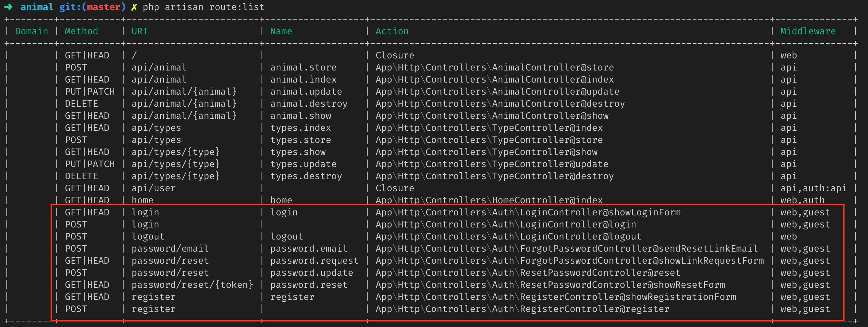The image size is (868, 327).
Task: Click the 'php artisan route:list' command text
Action: click(204, 7)
